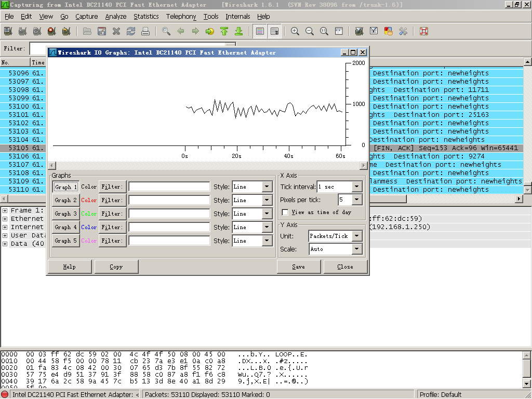This screenshot has height=399, width=532.
Task: Toggle Graph 1 display
Action: 66,187
